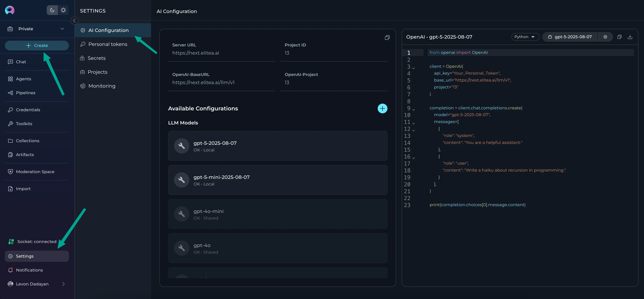This screenshot has width=644, height=299.
Task: Expand the Private project dropdown
Action: click(x=62, y=29)
